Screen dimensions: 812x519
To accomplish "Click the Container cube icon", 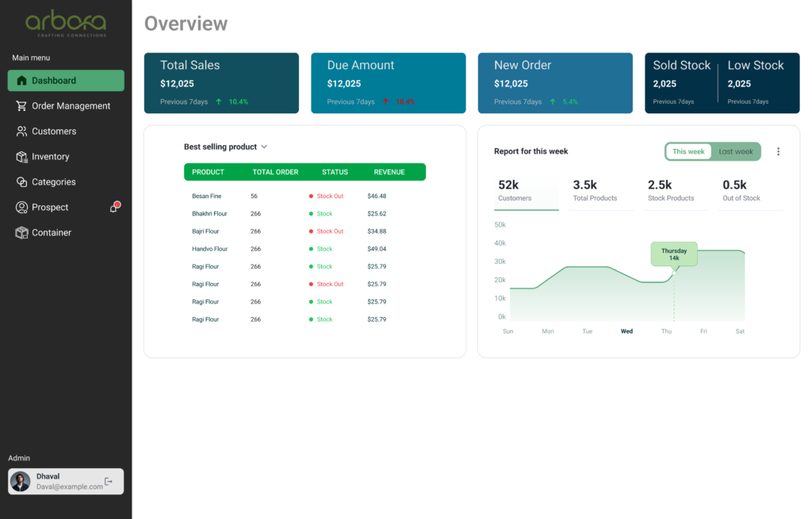I will click(x=21, y=233).
